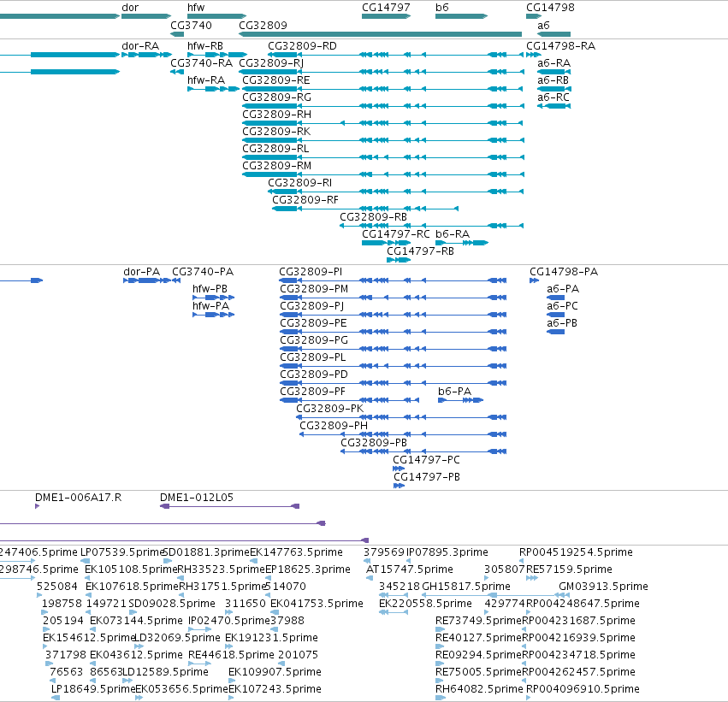The height and width of the screenshot is (702, 728).
Task: Click protein a6-PC
Action: (x=562, y=306)
